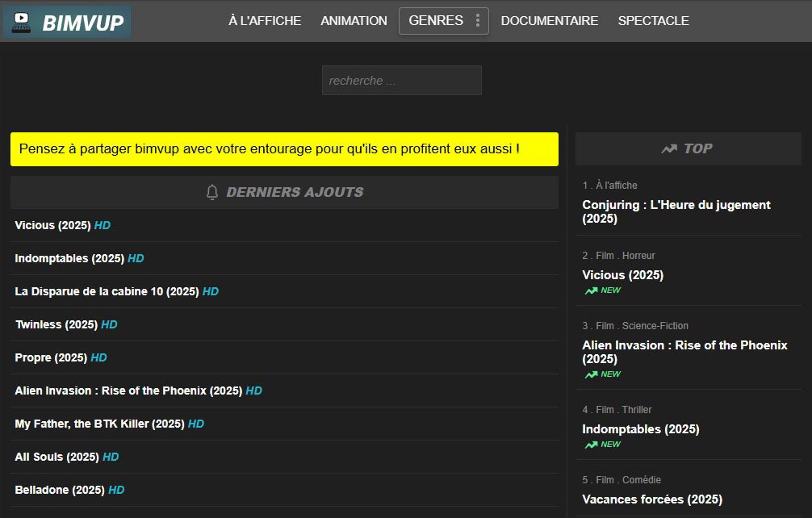Viewport: 812px width, 518px height.
Task: Click the HD badge next to Twinless
Action: click(109, 324)
